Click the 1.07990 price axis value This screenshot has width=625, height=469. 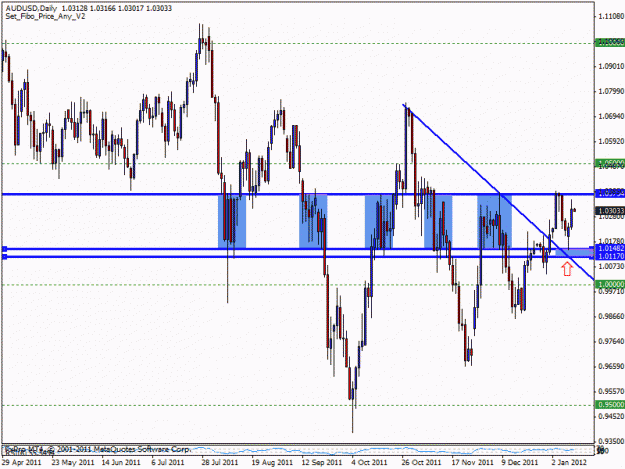tap(611, 91)
